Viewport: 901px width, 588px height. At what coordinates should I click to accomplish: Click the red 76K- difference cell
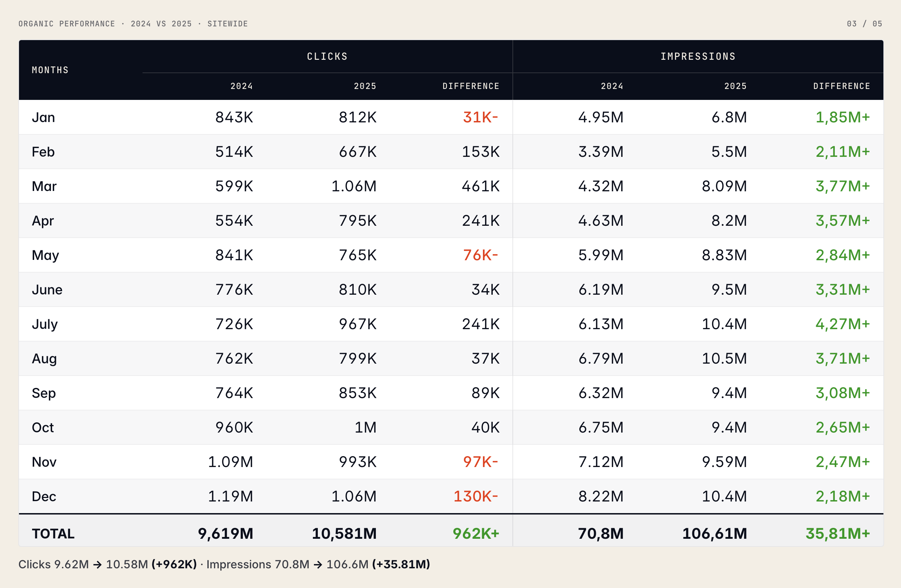coord(481,255)
